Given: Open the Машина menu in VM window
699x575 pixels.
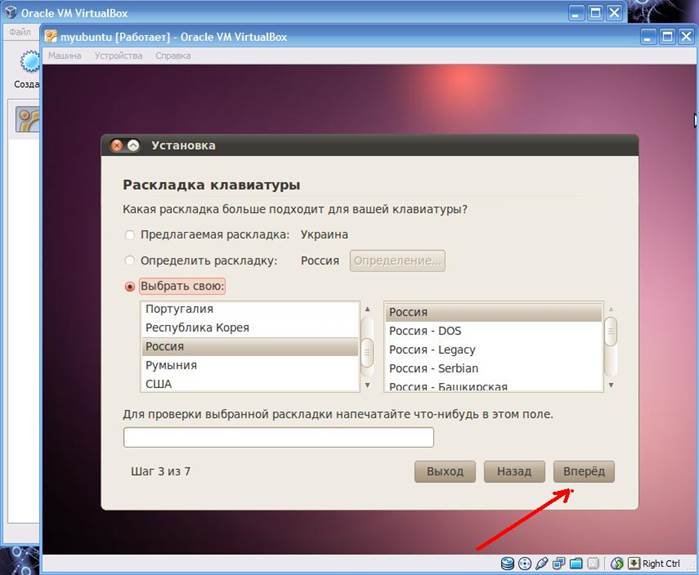Looking at the screenshot, I should [x=65, y=56].
